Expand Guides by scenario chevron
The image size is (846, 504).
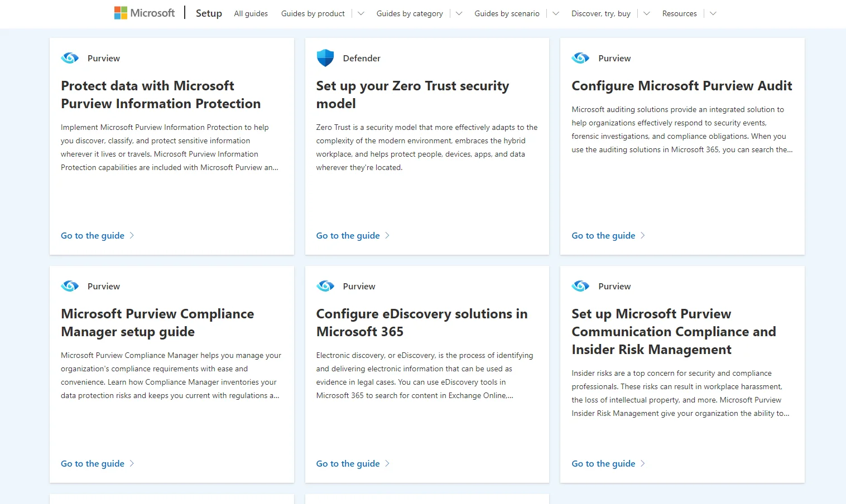[x=556, y=13]
